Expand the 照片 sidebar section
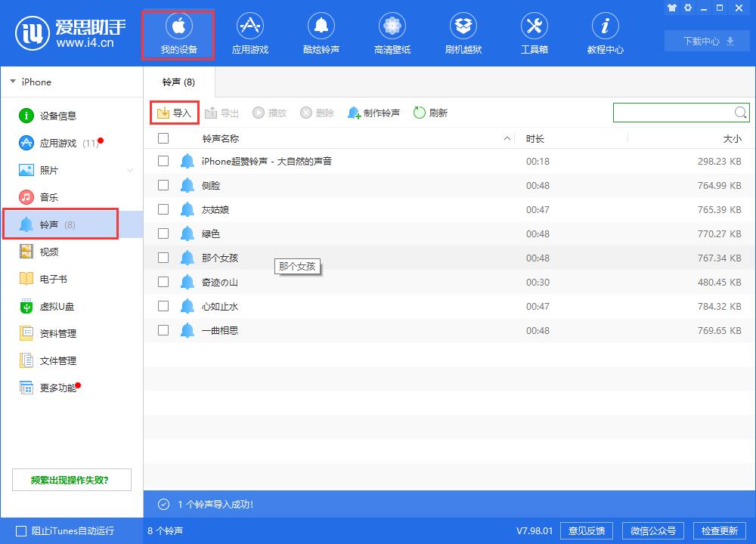Image resolution: width=756 pixels, height=544 pixels. (130, 170)
